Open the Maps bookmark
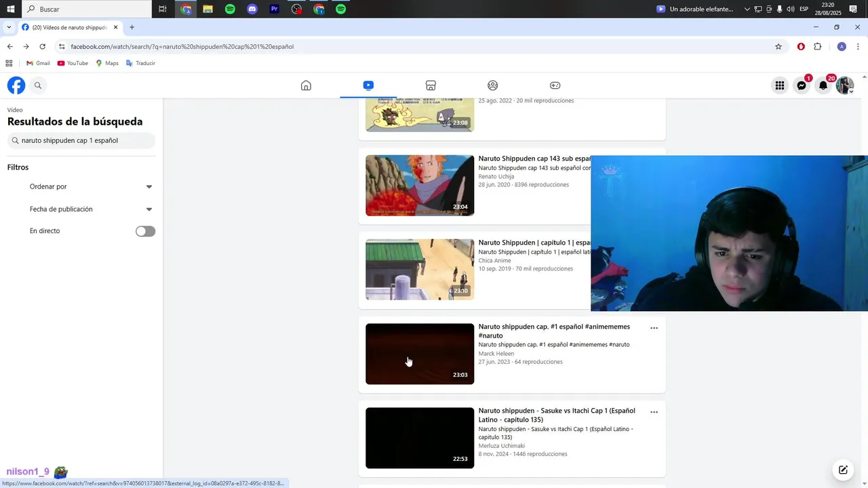Image resolution: width=868 pixels, height=488 pixels. (107, 63)
